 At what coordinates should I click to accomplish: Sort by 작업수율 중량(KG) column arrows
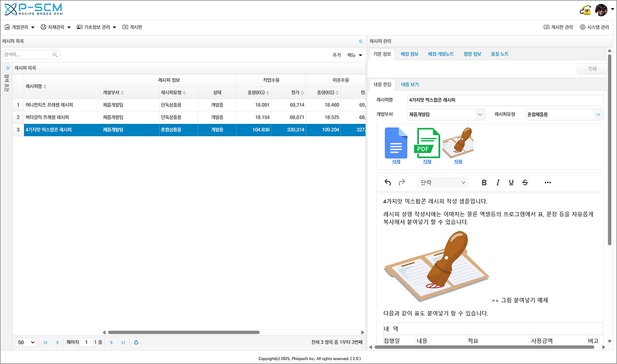[x=267, y=93]
